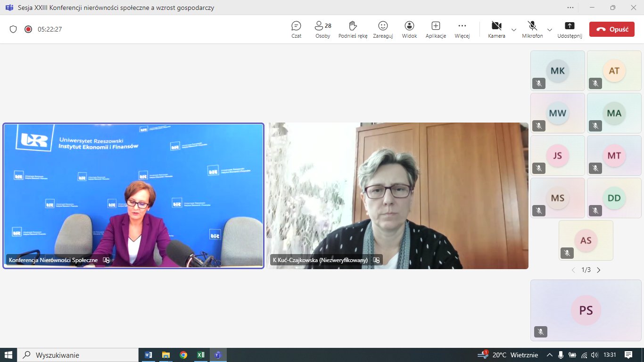Unmute the Mikrofon
The height and width of the screenshot is (362, 644).
click(532, 29)
